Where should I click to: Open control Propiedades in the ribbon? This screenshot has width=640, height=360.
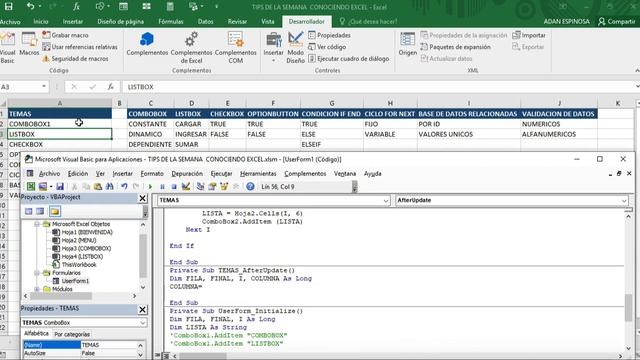click(329, 35)
